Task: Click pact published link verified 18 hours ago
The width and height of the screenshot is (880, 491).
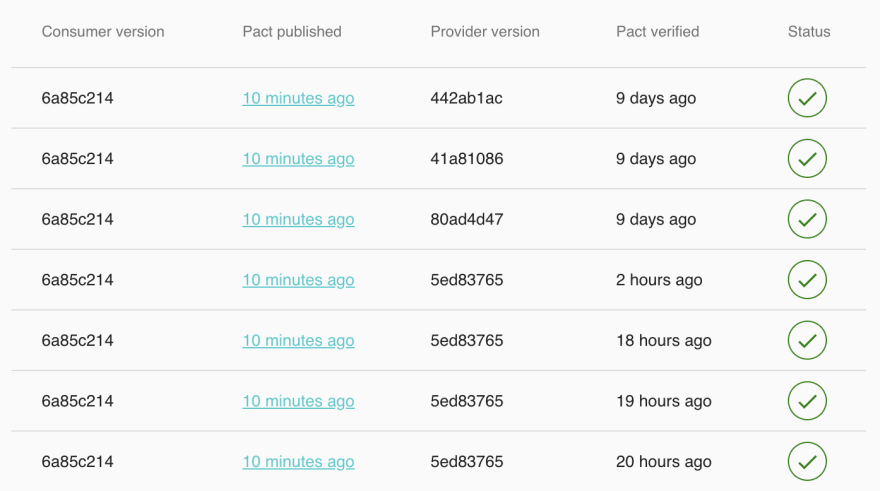Action: pyautogui.click(x=298, y=341)
